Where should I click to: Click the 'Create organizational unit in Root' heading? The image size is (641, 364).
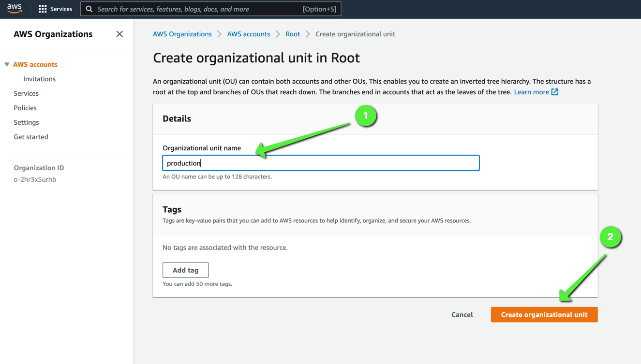(256, 58)
